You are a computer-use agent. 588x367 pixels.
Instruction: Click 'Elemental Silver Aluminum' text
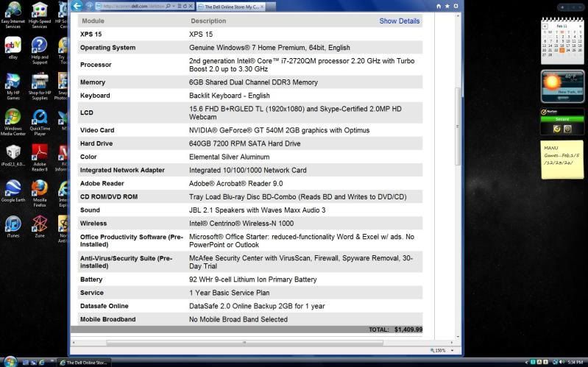[229, 157]
